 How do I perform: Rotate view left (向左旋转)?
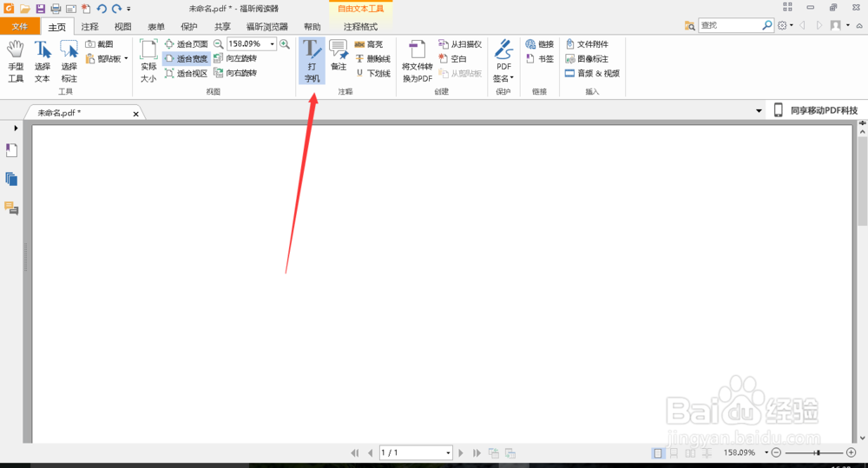pyautogui.click(x=235, y=58)
